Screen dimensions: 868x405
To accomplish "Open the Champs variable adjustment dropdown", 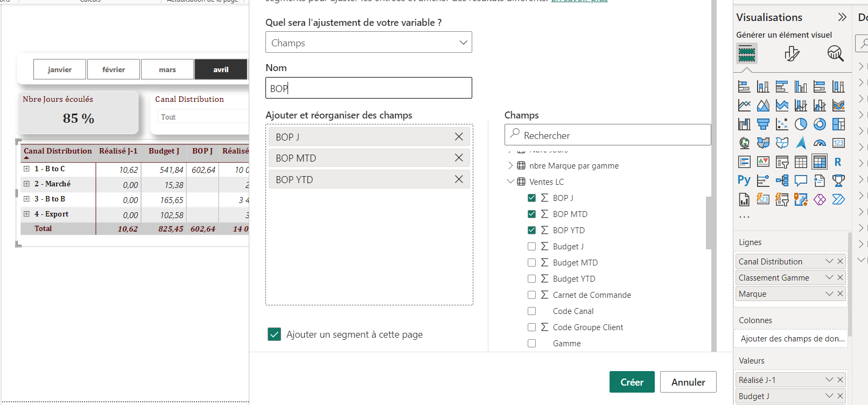I will pyautogui.click(x=369, y=42).
